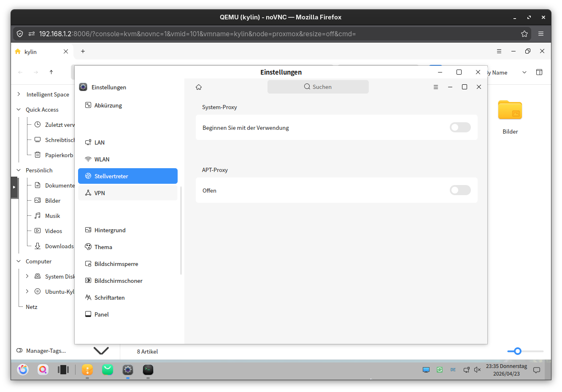This screenshot has height=392, width=562.
Task: Expand Ubuntu-Kylin disc tree node
Action: click(x=27, y=291)
